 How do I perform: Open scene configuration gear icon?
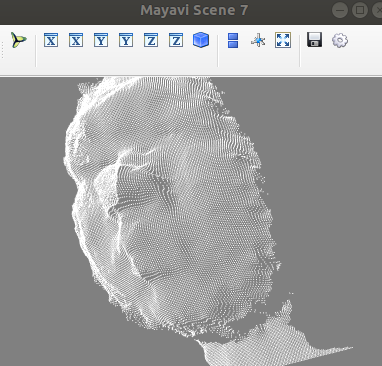click(x=340, y=41)
